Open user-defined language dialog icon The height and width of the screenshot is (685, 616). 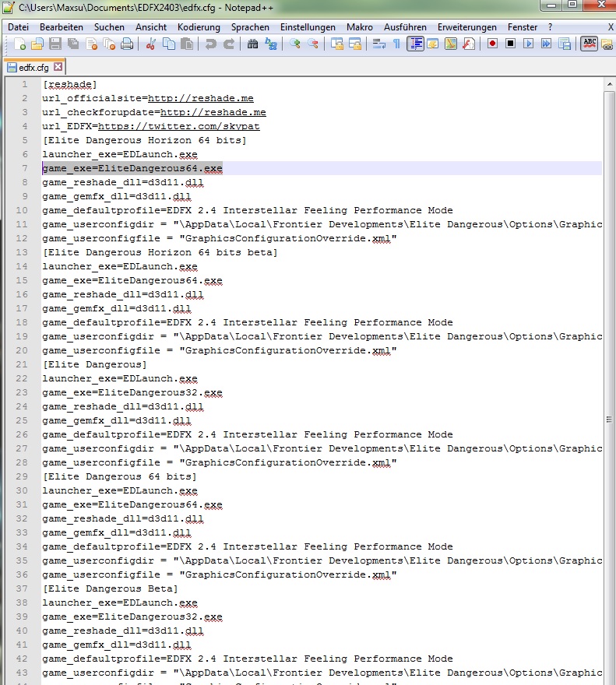(x=433, y=44)
